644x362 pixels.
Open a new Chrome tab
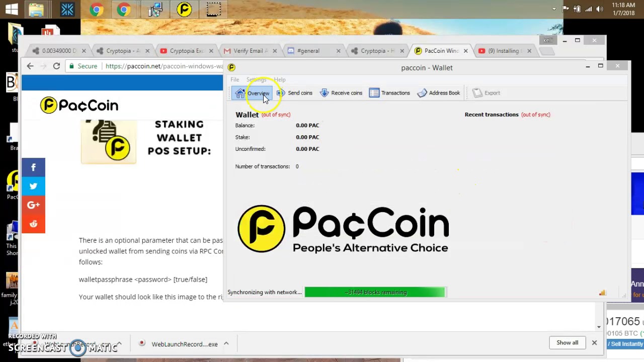pyautogui.click(x=547, y=51)
